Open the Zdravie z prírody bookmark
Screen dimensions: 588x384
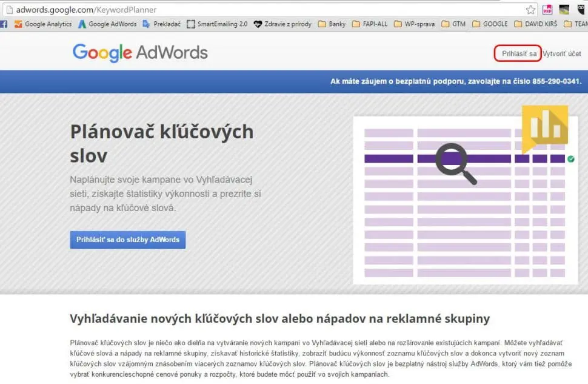(x=285, y=24)
